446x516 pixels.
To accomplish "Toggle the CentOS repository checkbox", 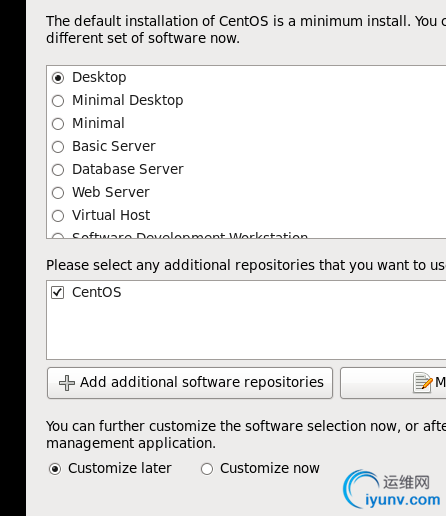I will click(x=57, y=292).
